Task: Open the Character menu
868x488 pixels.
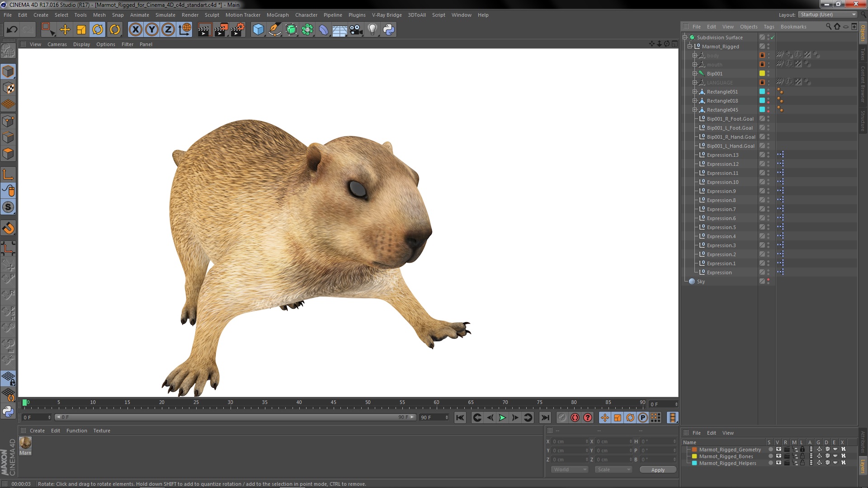Action: pyautogui.click(x=306, y=15)
